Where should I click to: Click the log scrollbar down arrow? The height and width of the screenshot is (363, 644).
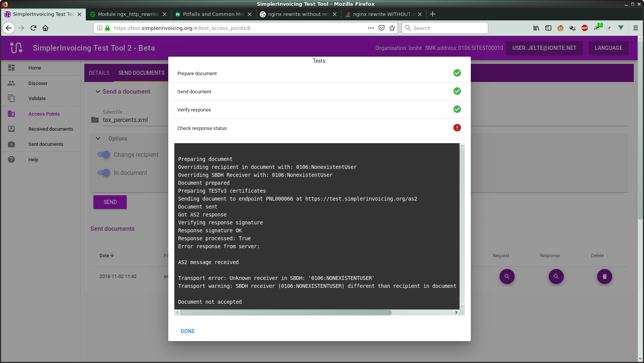(x=462, y=306)
